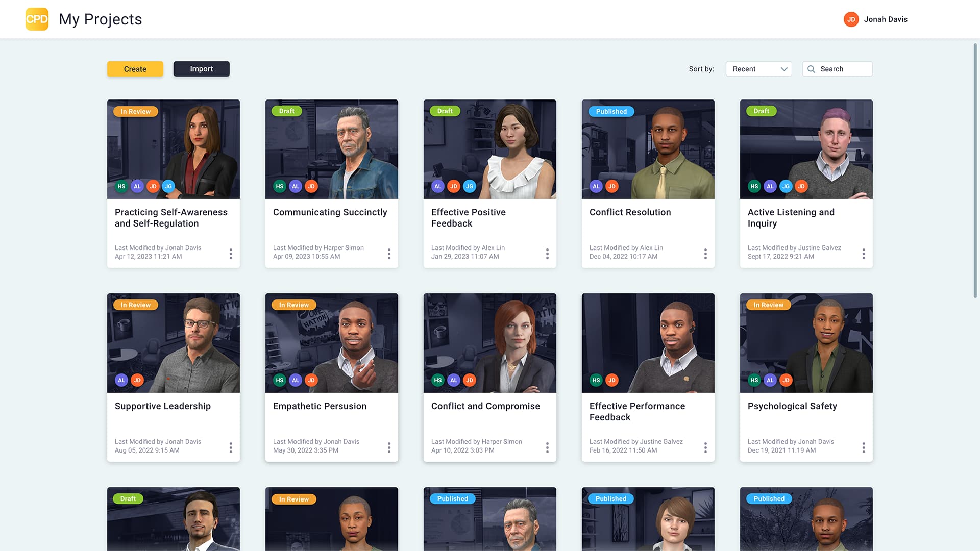Viewport: 980px width, 551px height.
Task: Click In Review badge on Psychological Safety
Action: 769,305
